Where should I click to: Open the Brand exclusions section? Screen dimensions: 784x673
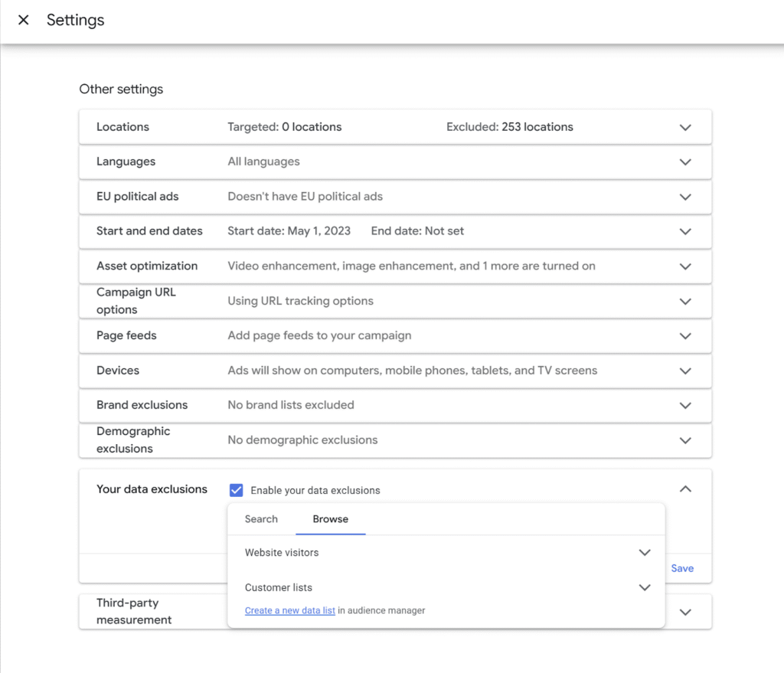click(x=685, y=405)
